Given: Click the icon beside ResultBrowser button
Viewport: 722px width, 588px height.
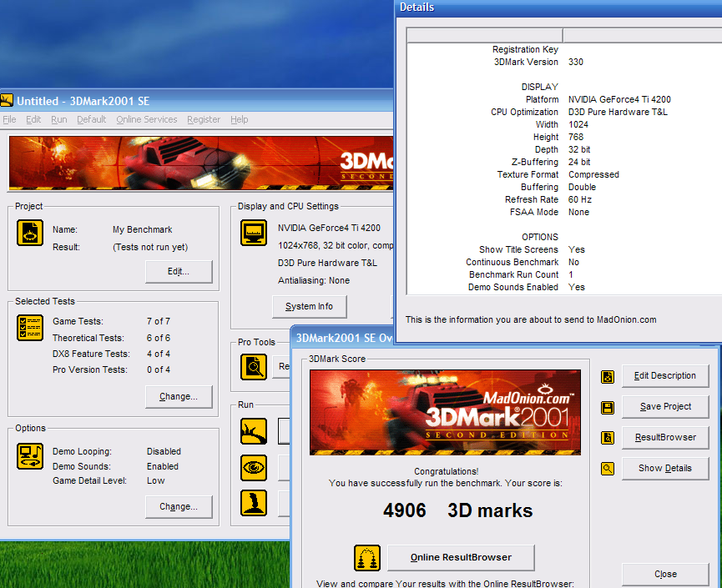Looking at the screenshot, I should (608, 438).
